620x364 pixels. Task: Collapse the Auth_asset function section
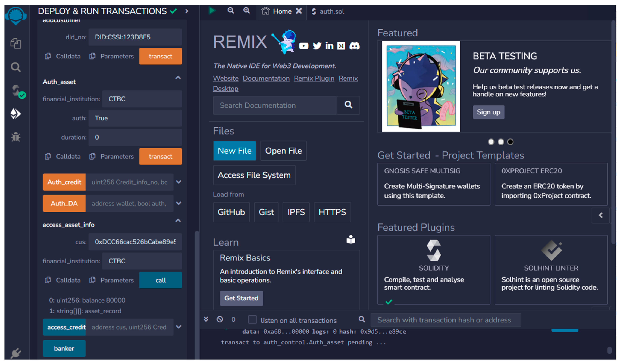pos(178,78)
